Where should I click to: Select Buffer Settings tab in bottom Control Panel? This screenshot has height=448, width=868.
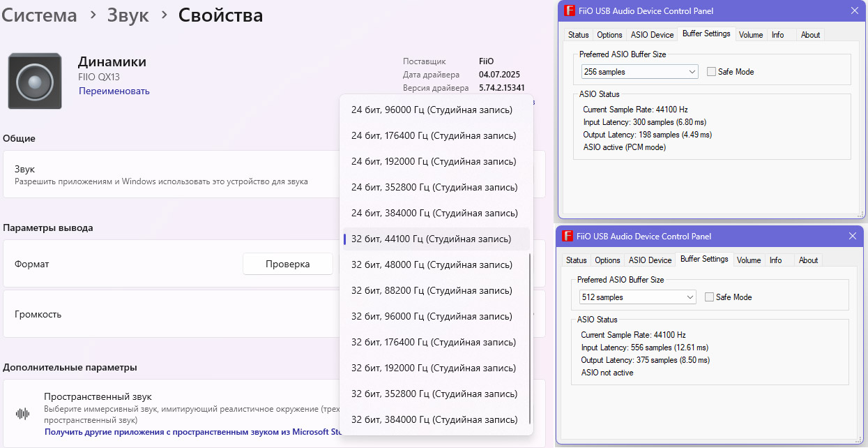coord(704,259)
